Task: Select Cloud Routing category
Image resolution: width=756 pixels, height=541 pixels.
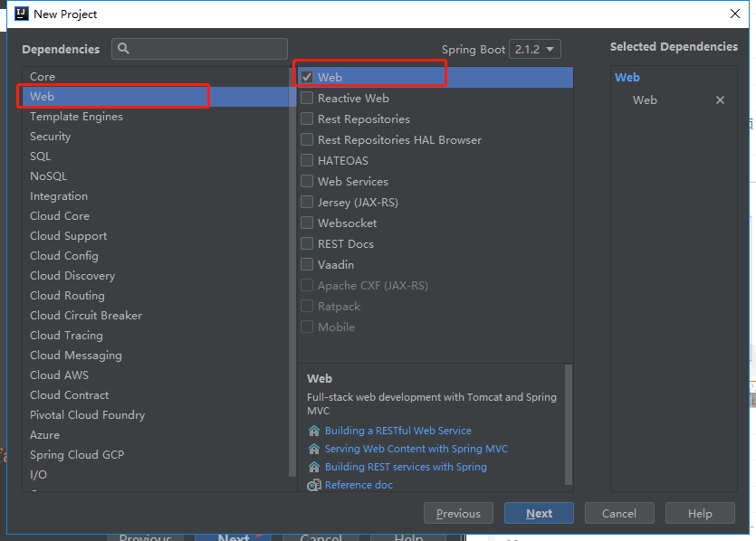Action: tap(155, 295)
